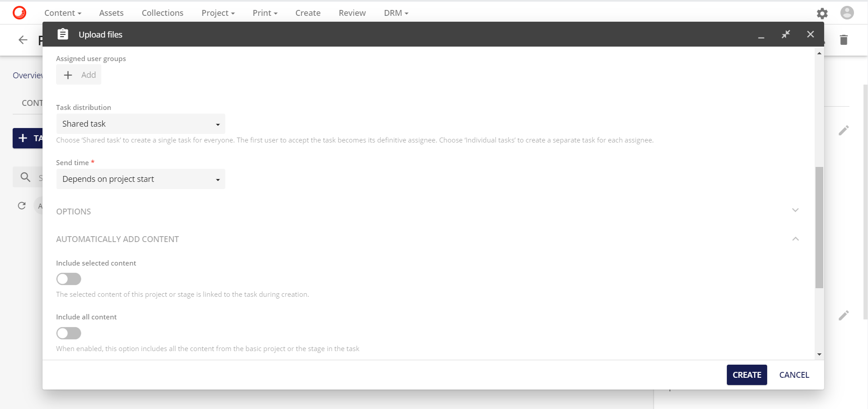
Task: Click the clipboard icon in dialog header
Action: (x=63, y=34)
